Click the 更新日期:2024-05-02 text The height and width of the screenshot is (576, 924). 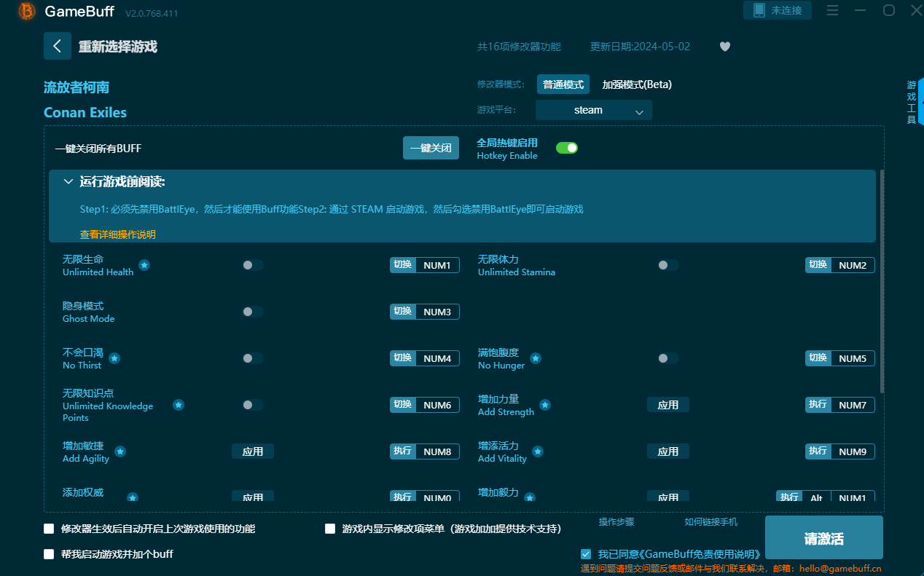point(640,47)
